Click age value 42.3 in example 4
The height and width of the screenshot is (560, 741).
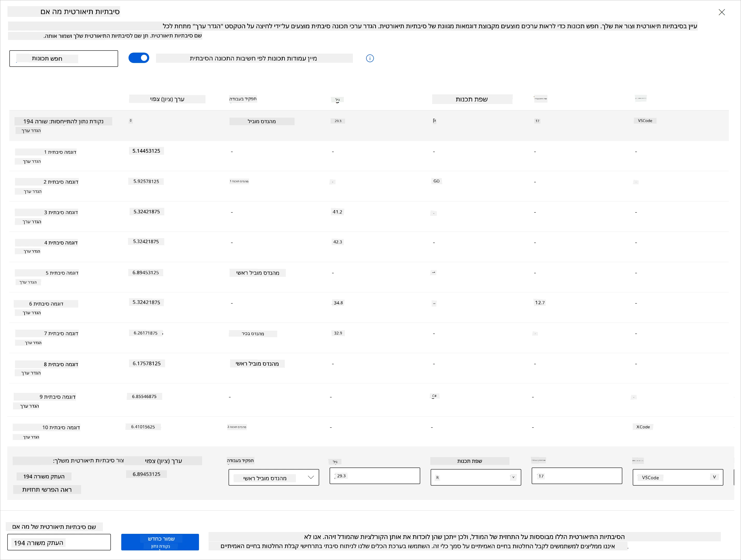[x=337, y=242]
